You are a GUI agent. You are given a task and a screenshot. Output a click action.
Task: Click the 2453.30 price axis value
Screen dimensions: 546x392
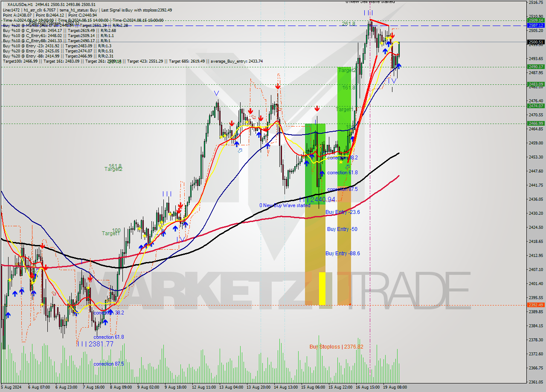pyautogui.click(x=535, y=157)
